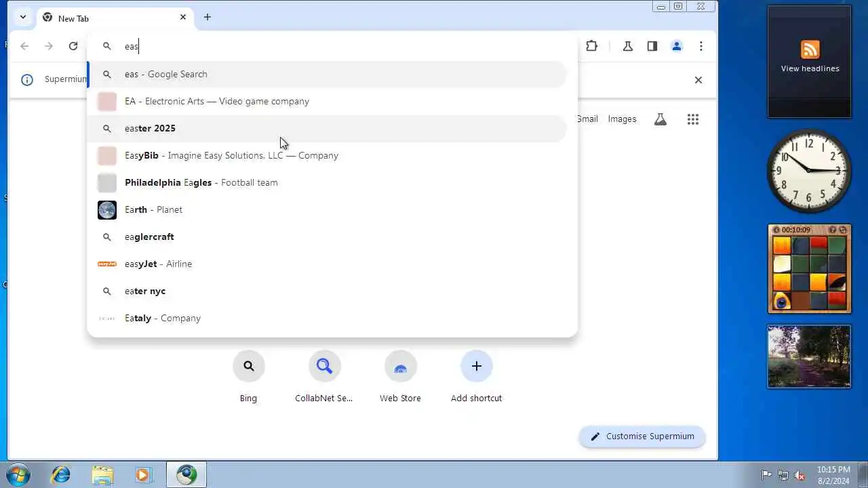Open the profile avatar icon
Screen dimensions: 868x488
click(677, 46)
